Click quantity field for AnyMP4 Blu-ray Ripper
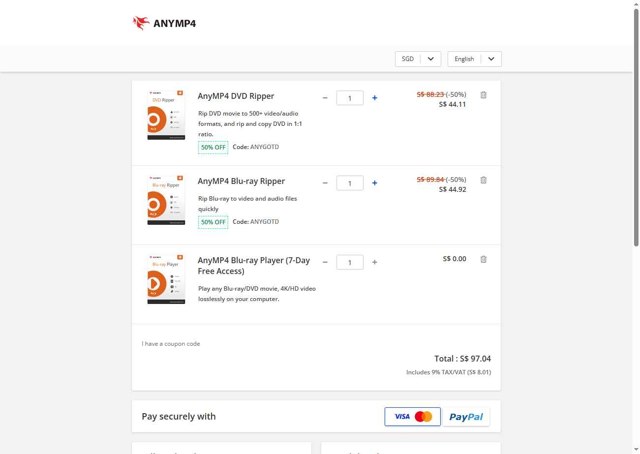The image size is (640, 454). point(350,183)
